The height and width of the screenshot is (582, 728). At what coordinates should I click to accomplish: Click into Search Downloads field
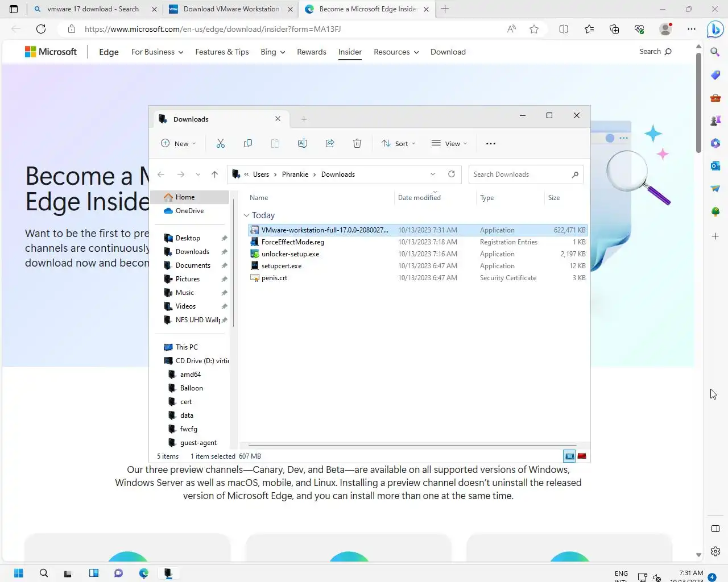(x=526, y=174)
